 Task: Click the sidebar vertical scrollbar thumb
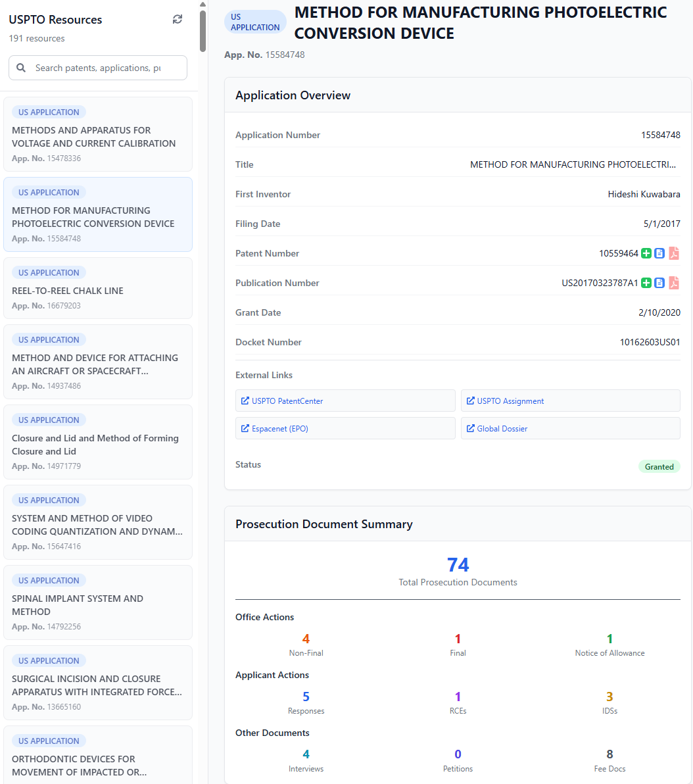click(x=203, y=30)
